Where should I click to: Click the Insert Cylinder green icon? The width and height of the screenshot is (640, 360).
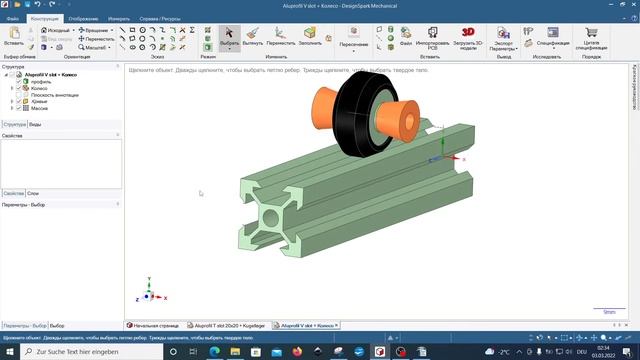click(391, 29)
